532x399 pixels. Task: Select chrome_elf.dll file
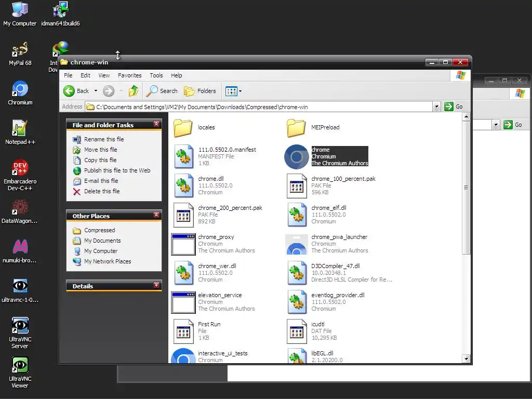tap(316, 215)
